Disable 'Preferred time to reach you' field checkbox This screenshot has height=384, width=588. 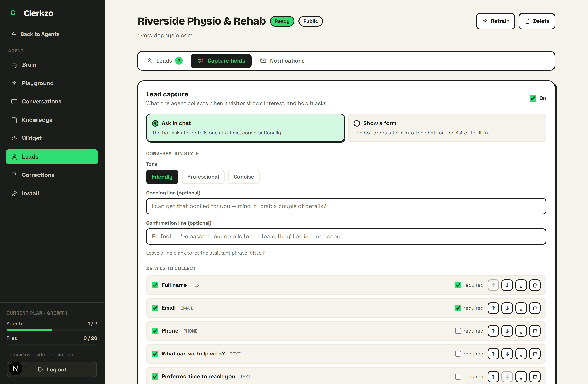coord(155,377)
